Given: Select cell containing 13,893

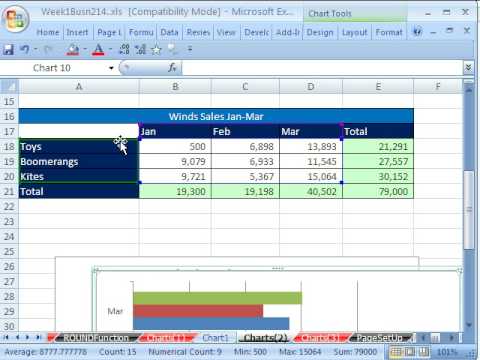Looking at the screenshot, I should pos(311,146).
